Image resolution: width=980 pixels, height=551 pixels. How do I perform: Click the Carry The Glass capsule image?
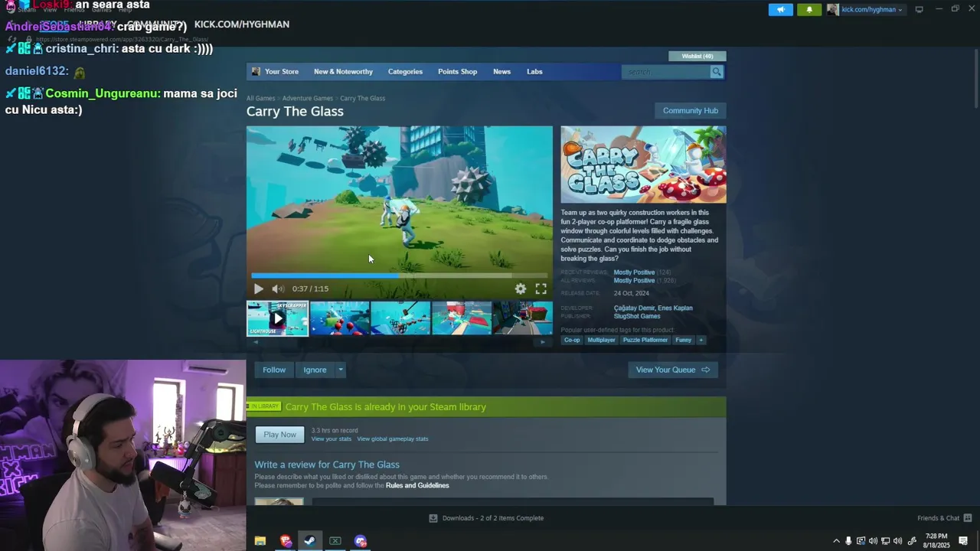tap(643, 165)
